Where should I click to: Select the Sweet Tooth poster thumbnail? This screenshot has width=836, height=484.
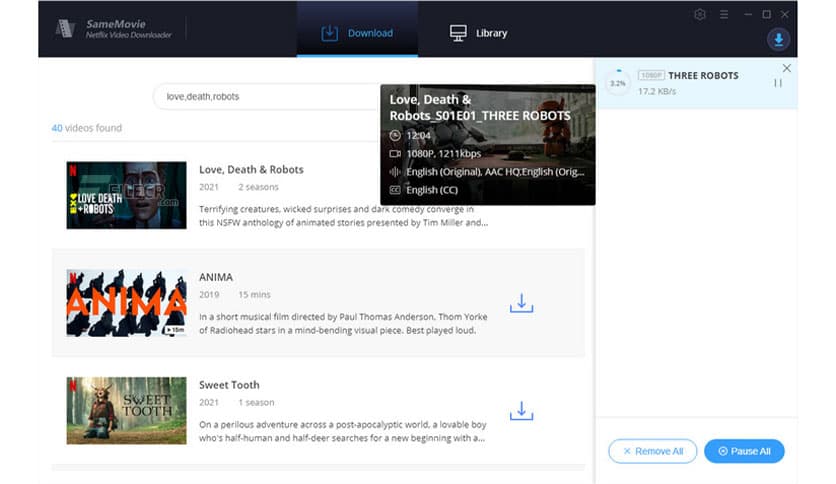(126, 410)
